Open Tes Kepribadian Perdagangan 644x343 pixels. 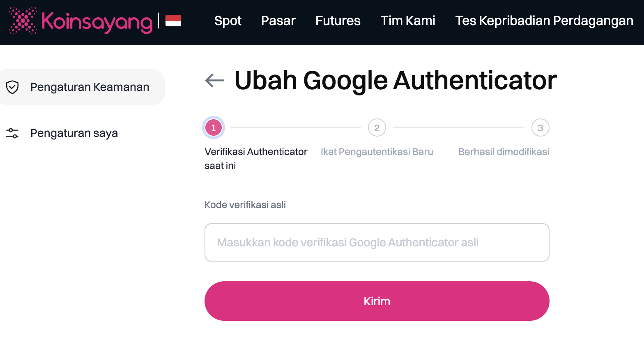[544, 21]
